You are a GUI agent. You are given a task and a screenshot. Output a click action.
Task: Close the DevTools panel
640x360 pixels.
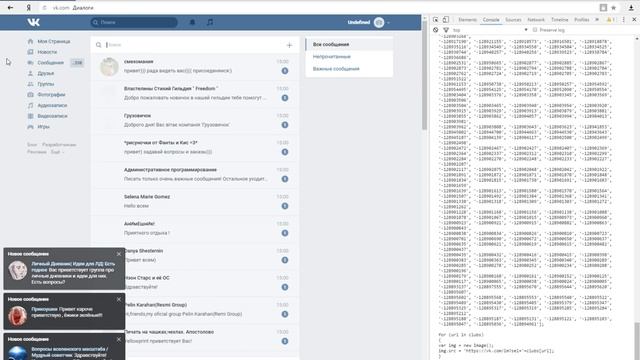click(634, 20)
